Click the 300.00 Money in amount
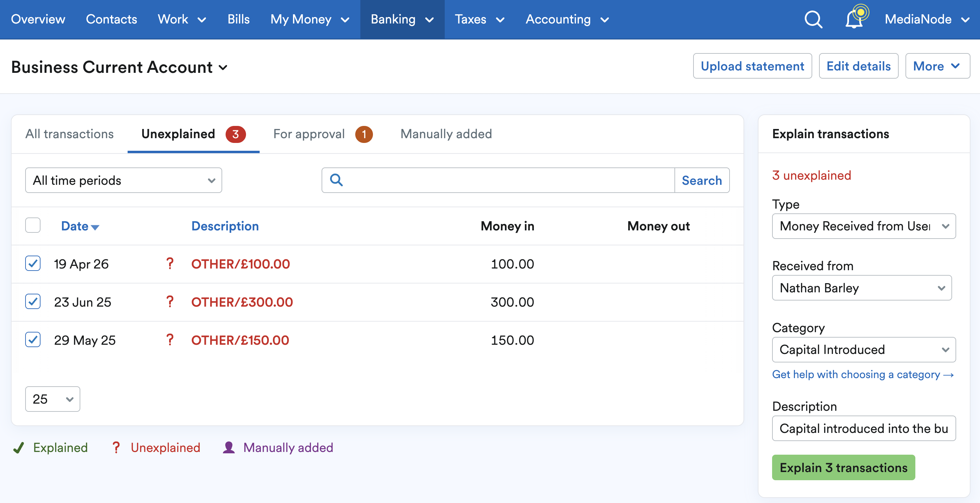980x503 pixels. tap(512, 302)
